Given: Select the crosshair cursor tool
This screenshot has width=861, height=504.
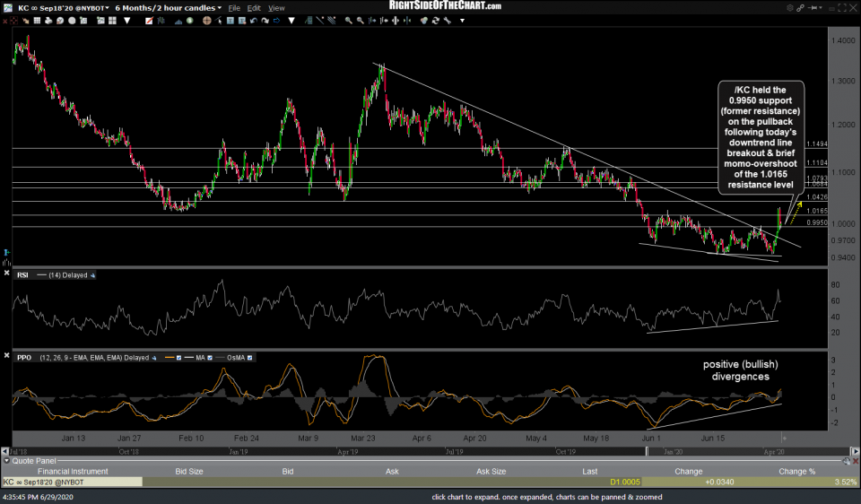Looking at the screenshot, I should [207, 21].
